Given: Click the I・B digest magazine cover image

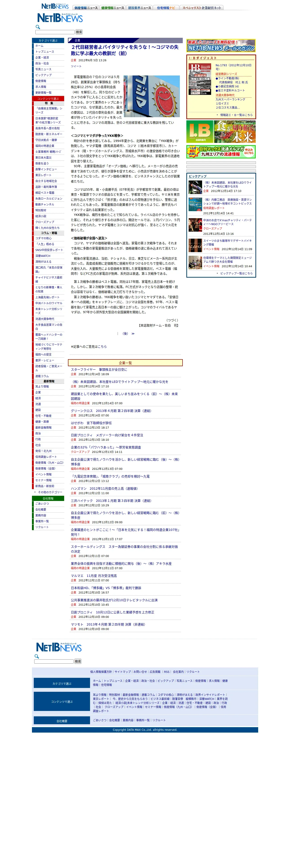Looking at the screenshot, I should click(200, 79).
